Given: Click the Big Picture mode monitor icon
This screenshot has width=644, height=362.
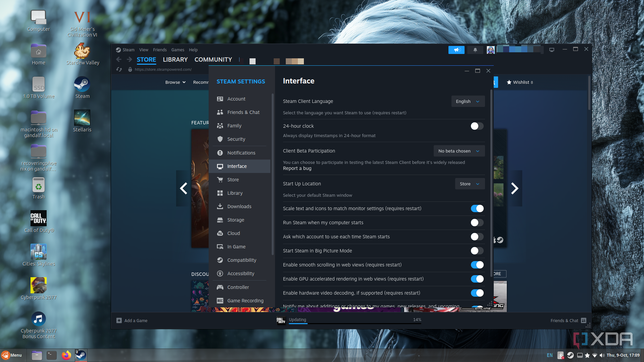Looking at the screenshot, I should pos(551,50).
